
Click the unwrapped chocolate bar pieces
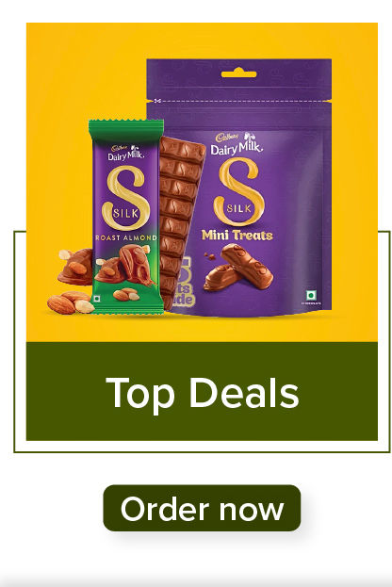coord(182,222)
